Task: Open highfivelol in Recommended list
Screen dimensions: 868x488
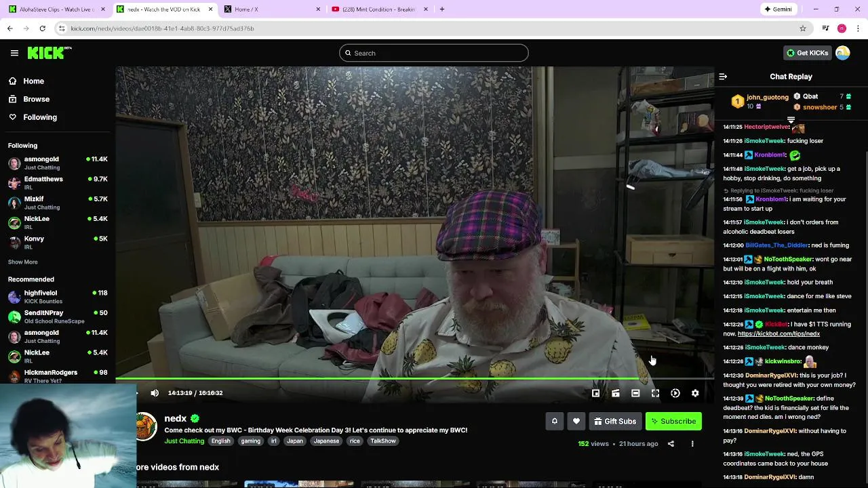Action: (x=58, y=297)
